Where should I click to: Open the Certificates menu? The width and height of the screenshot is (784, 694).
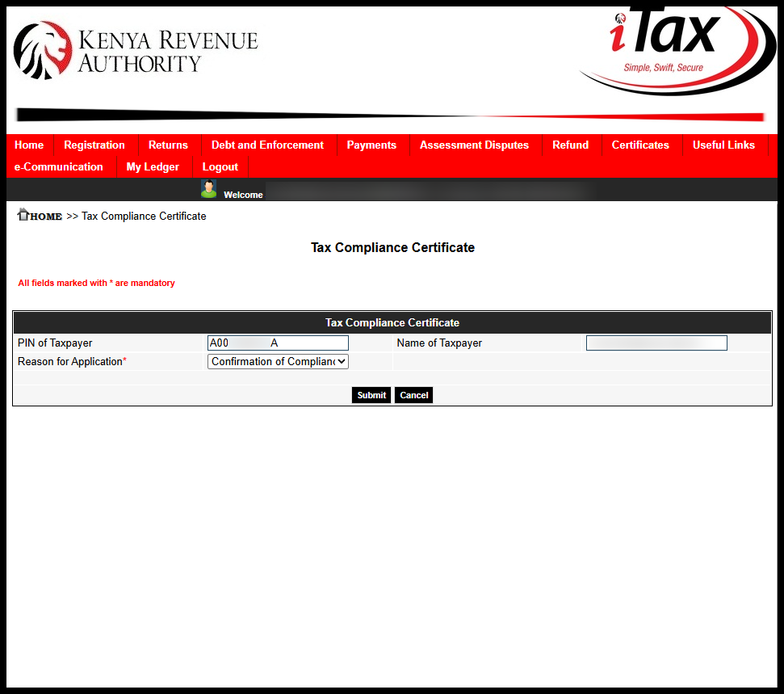640,145
